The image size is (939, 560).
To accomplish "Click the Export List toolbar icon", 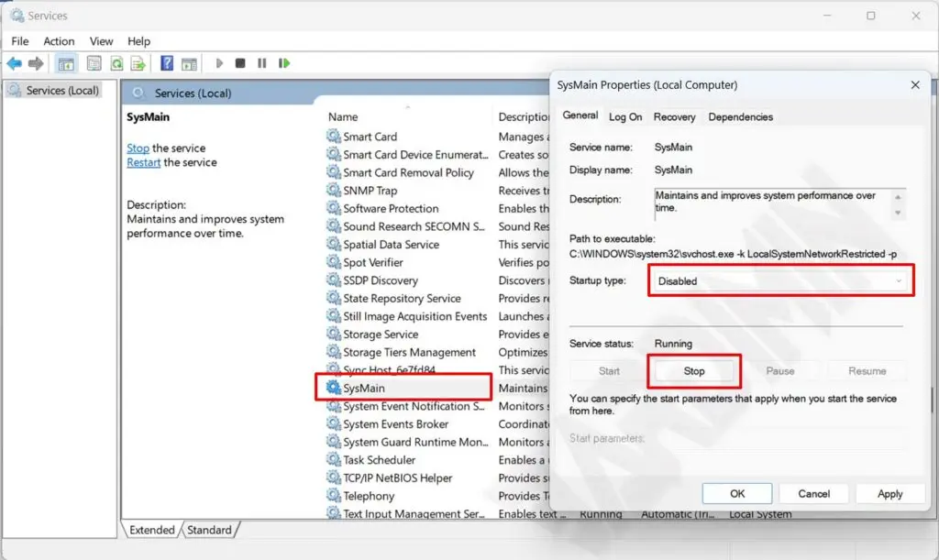I will coord(138,63).
